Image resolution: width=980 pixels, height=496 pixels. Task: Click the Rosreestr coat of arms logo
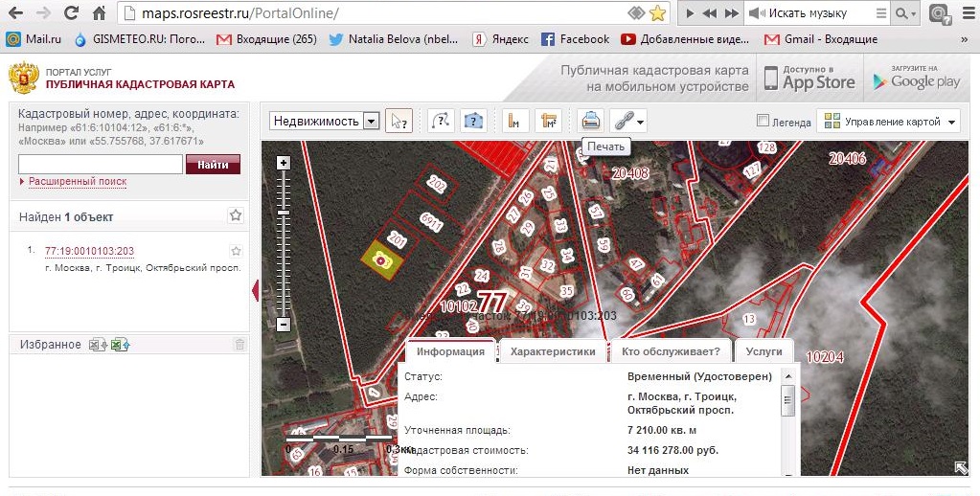click(x=23, y=79)
